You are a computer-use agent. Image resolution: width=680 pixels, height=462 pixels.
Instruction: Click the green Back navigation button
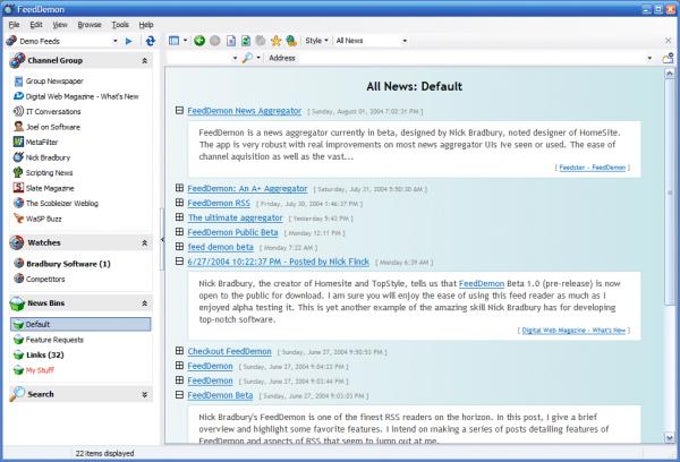199,41
